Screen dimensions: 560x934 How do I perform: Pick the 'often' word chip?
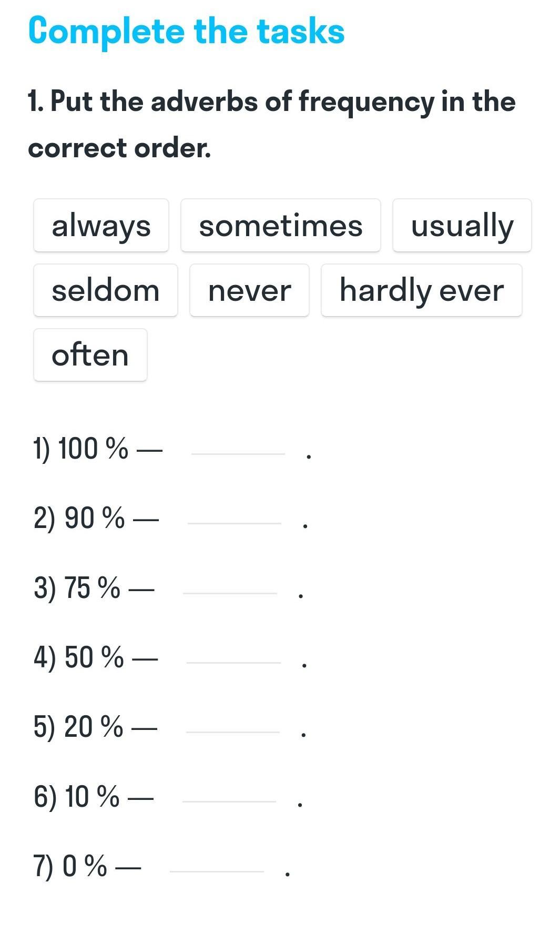pyautogui.click(x=90, y=355)
